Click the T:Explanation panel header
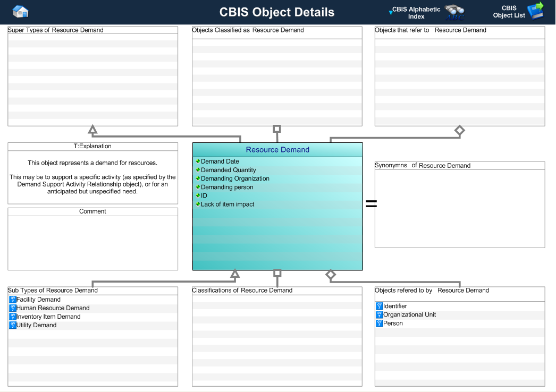Screen dimensions: 556x392 pyautogui.click(x=92, y=146)
